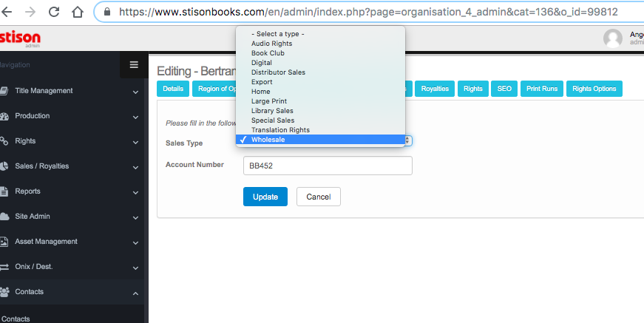Expand the Onix / Dest. chevron
Image resolution: width=644 pixels, height=323 pixels.
pos(135,268)
